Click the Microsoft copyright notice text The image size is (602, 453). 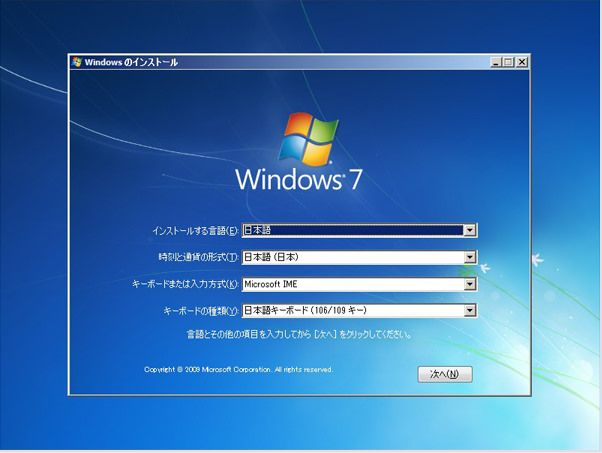pos(238,369)
